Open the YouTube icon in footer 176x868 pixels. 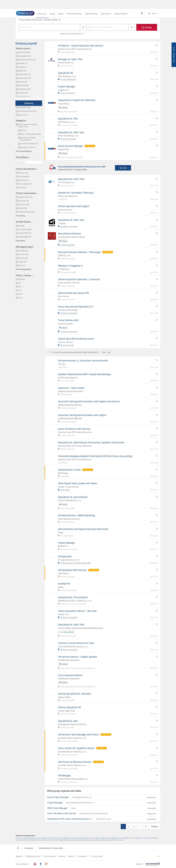point(35,864)
